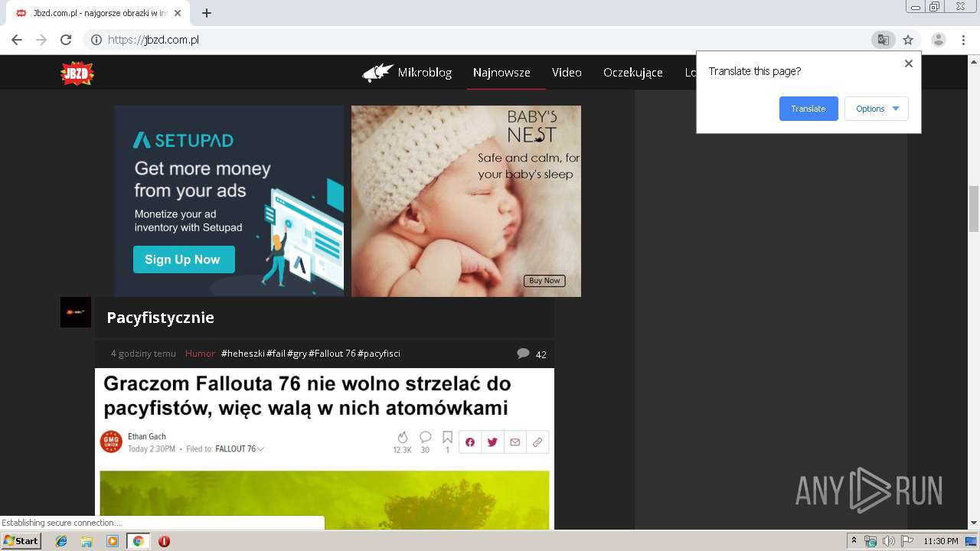Click the scrollbar up arrow
This screenshot has height=551, width=980.
974,60
